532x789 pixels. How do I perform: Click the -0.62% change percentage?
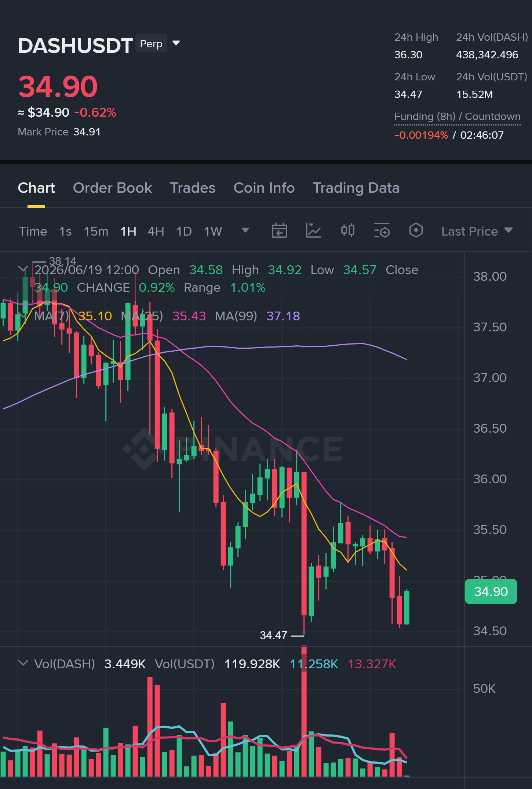[95, 112]
